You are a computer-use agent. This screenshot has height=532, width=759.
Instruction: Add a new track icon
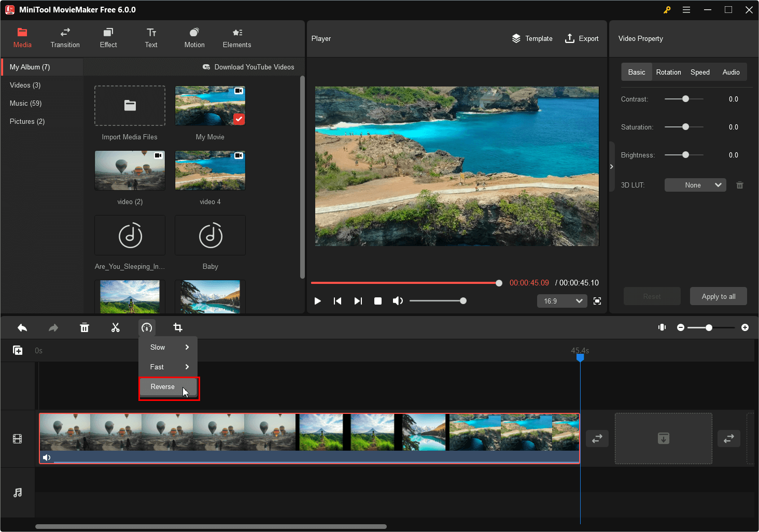[x=18, y=351]
